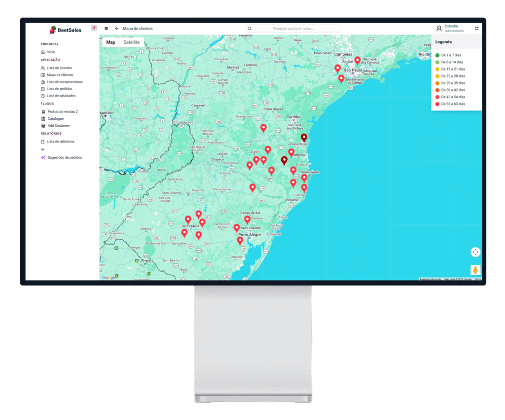Click the Pesquise qualquer coisa search field
The height and width of the screenshot is (420, 505).
(x=293, y=29)
